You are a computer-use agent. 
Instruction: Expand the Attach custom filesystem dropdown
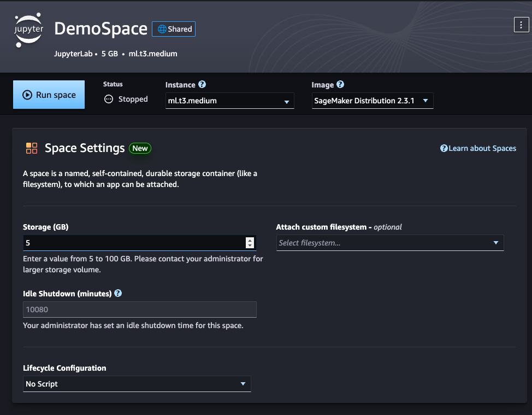pos(390,243)
